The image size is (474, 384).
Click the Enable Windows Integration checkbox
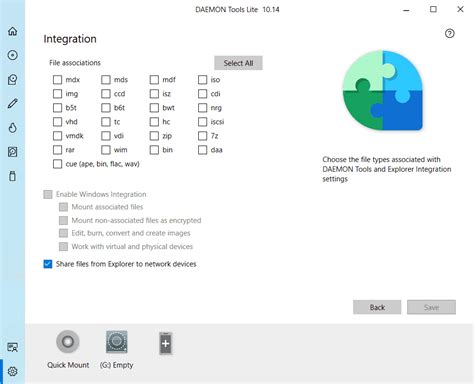click(x=48, y=194)
